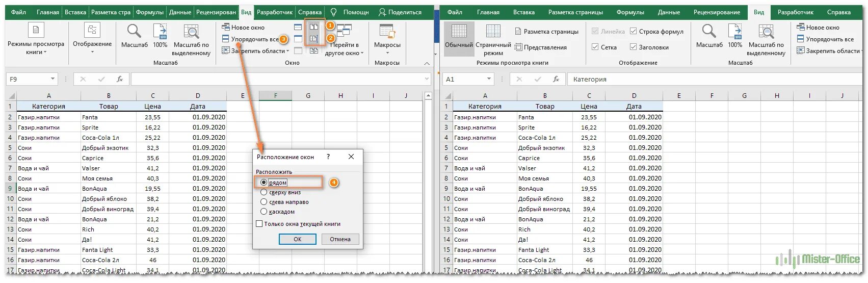
Task: Expand the formula bar in left window
Action: tap(427, 79)
